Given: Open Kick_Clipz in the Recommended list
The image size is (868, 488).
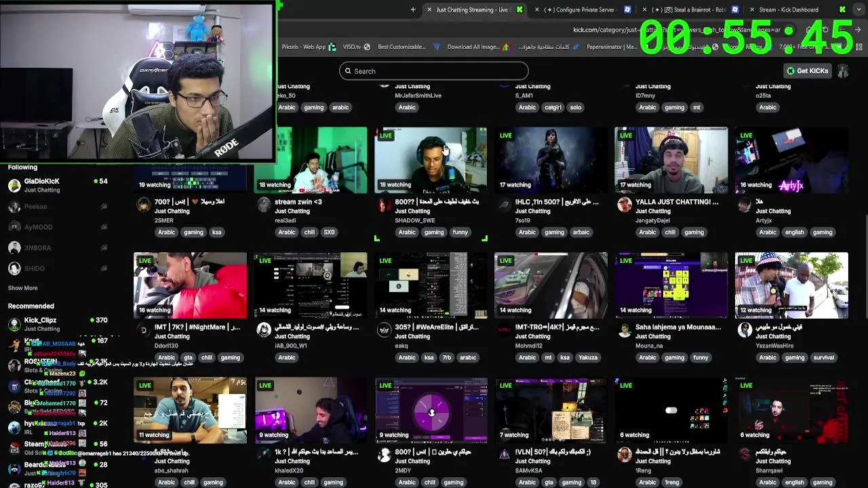Looking at the screenshot, I should pos(58,324).
